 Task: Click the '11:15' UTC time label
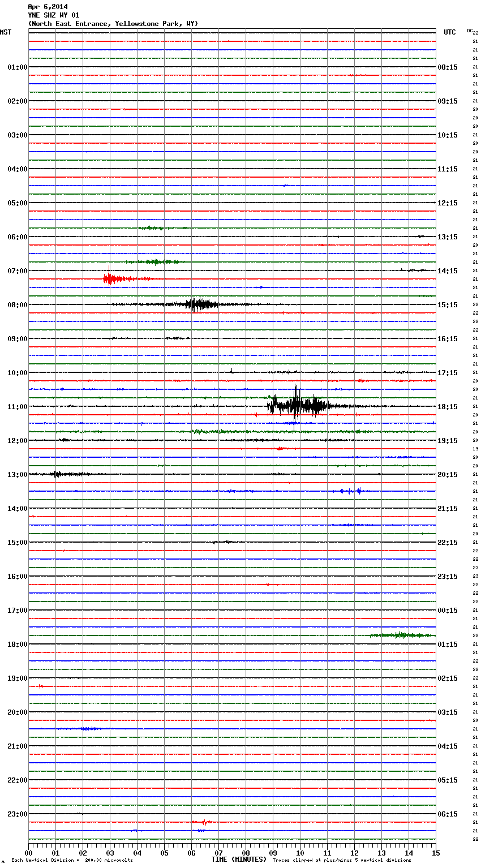448,169
